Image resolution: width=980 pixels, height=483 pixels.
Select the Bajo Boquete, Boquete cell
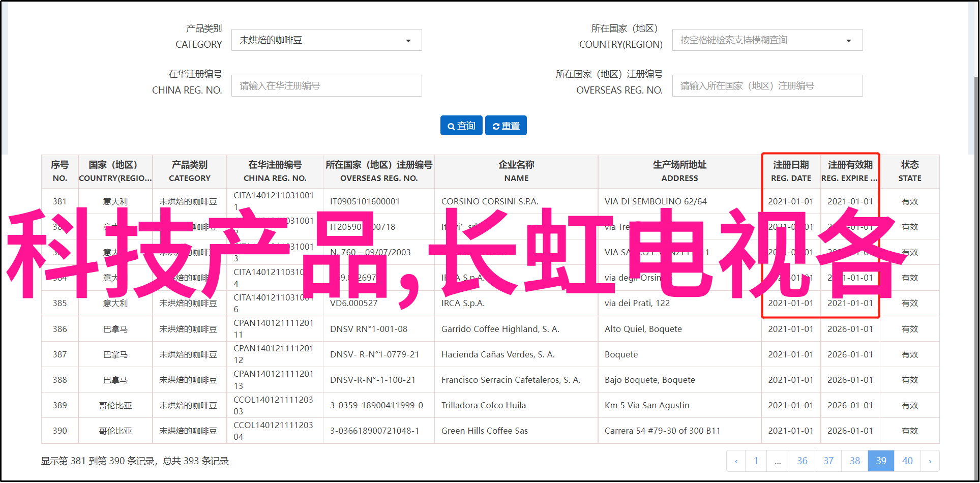(x=680, y=380)
